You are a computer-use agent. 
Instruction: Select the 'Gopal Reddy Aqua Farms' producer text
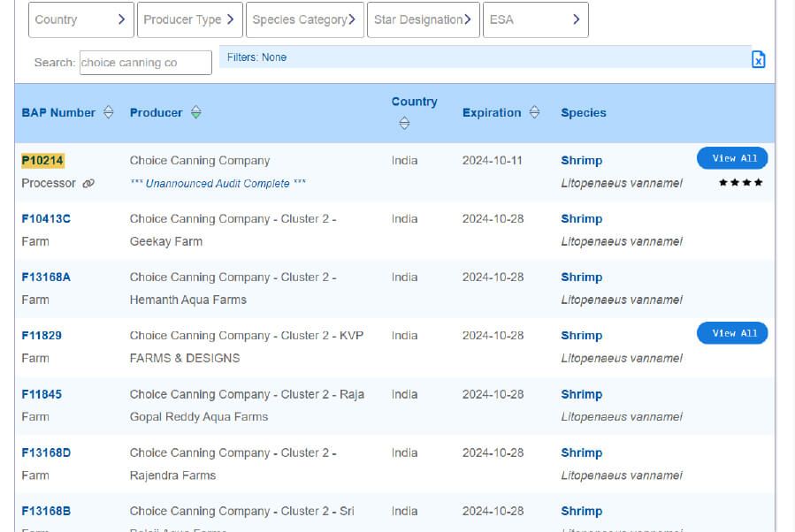tap(199, 416)
